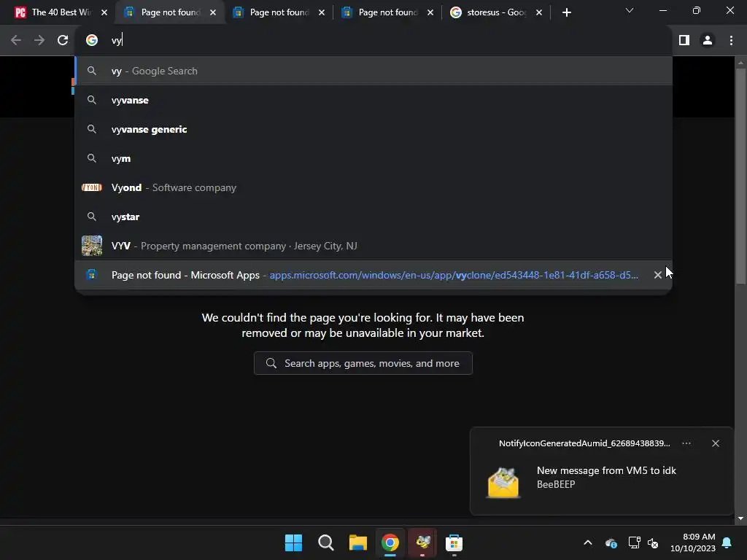Select the vystar suggestion
This screenshot has height=560, width=747.
373,217
